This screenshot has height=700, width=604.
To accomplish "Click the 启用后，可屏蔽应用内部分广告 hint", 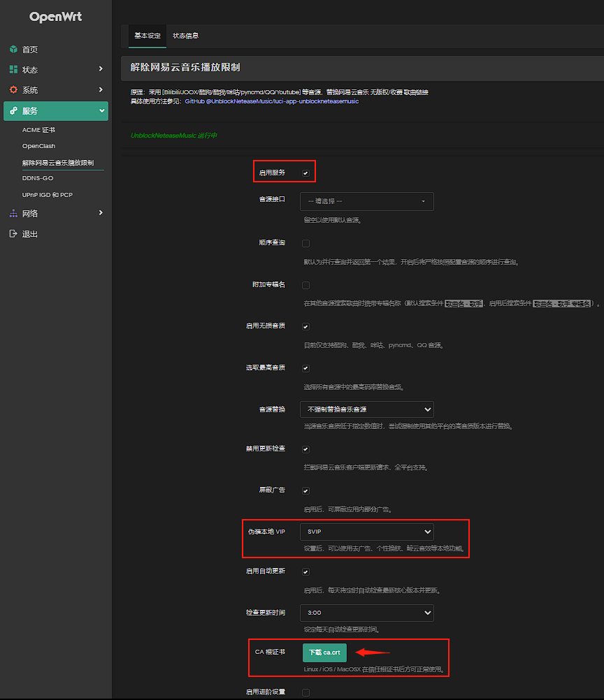I will pyautogui.click(x=348, y=509).
